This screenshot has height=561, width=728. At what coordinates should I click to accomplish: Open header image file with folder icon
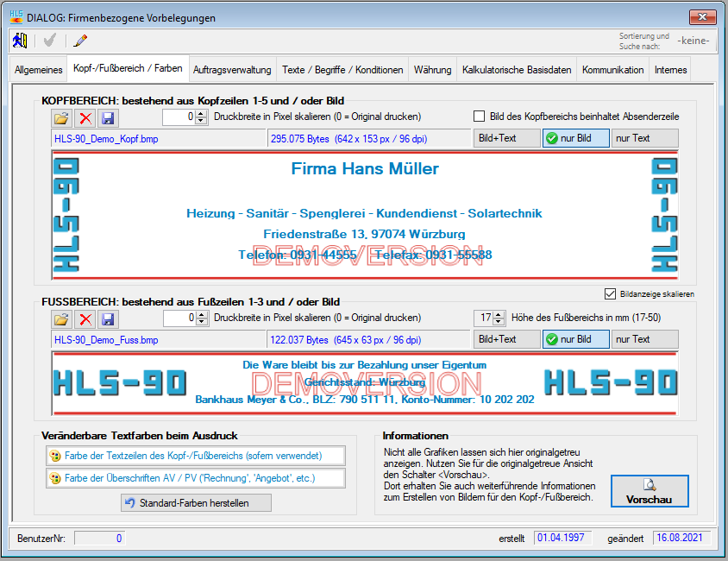[61, 117]
